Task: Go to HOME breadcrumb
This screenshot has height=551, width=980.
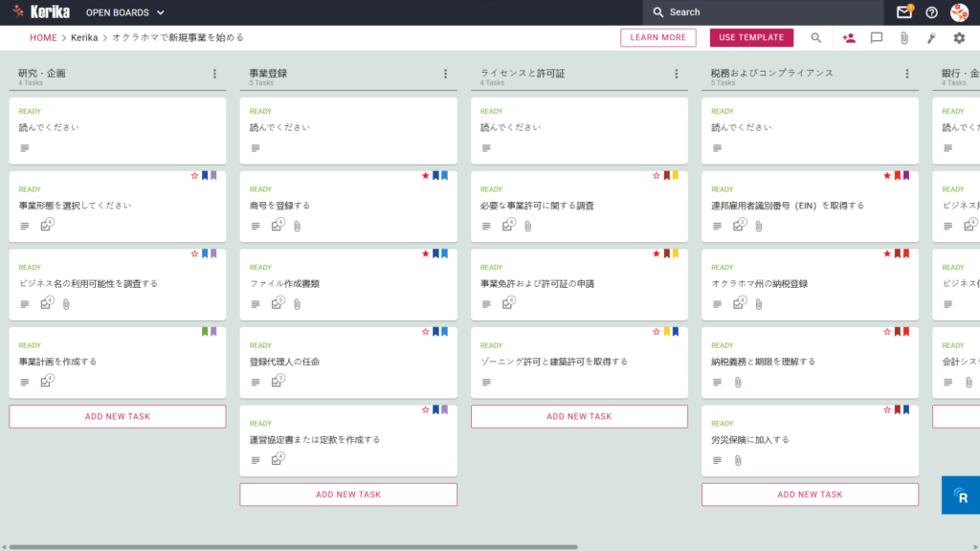Action: coord(43,37)
